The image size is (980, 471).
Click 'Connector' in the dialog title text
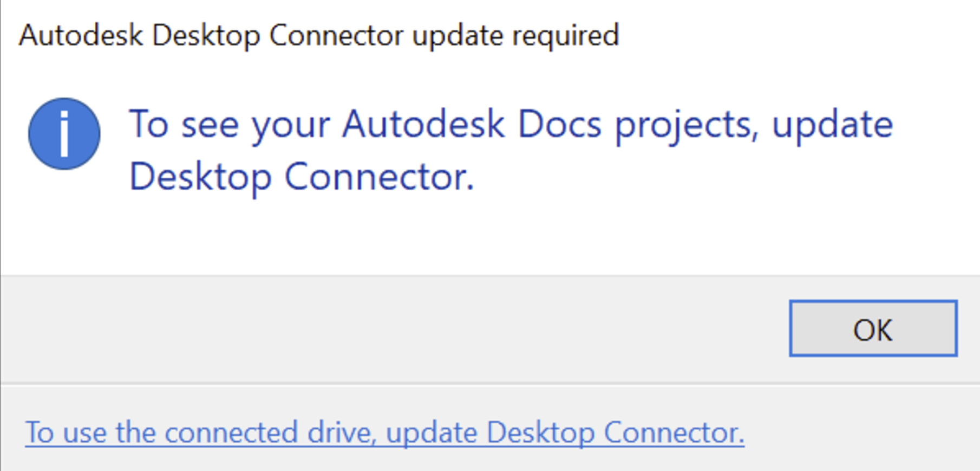tap(336, 36)
